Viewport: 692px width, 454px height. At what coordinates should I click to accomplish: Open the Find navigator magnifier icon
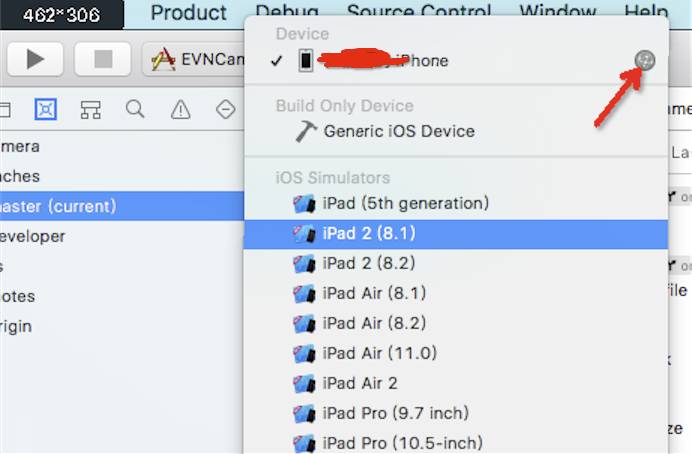click(x=135, y=109)
